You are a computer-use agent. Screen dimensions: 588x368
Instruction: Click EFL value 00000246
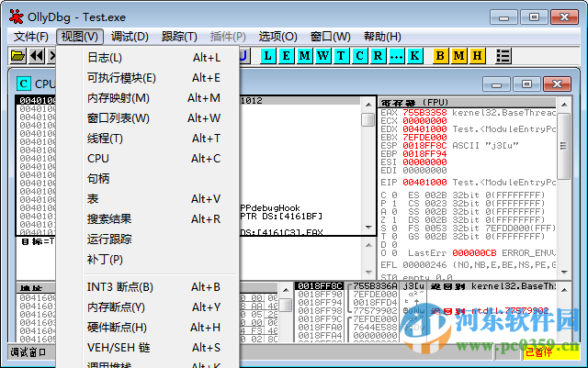[424, 265]
